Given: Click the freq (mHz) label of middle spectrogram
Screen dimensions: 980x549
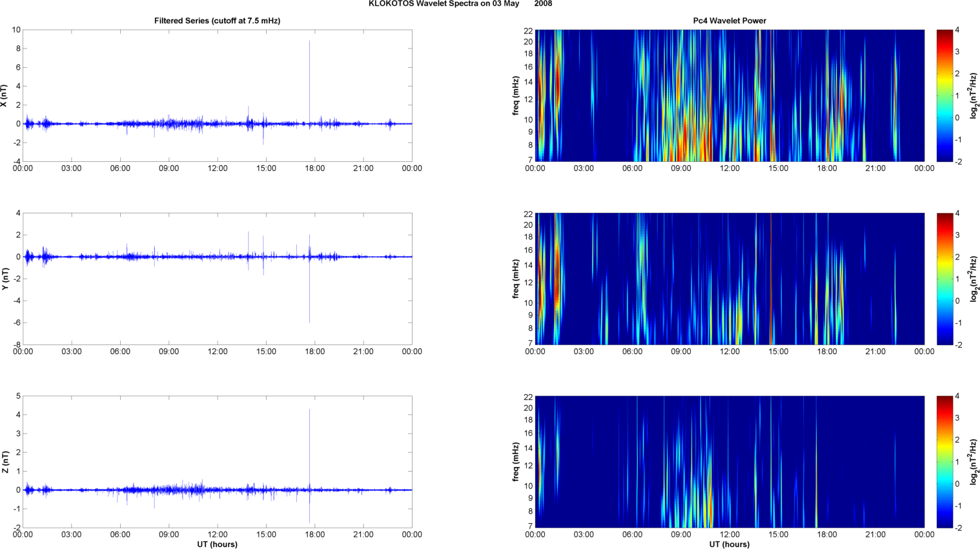Looking at the screenshot, I should pyautogui.click(x=515, y=279).
